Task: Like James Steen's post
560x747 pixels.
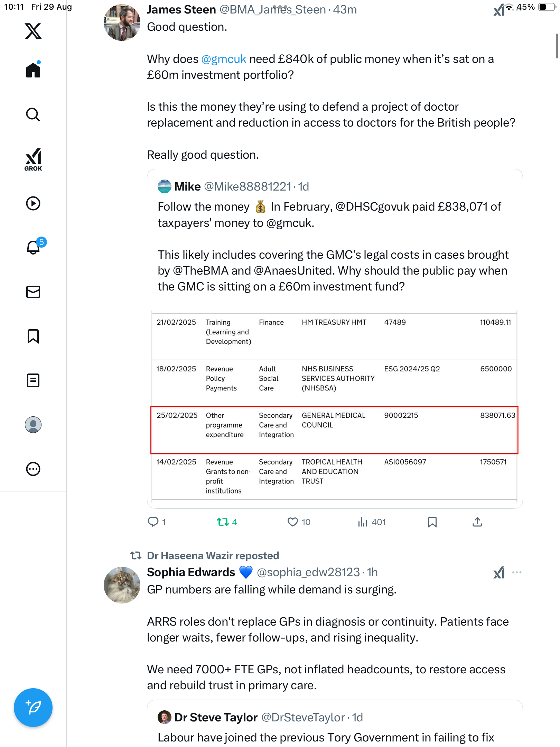Action: click(293, 522)
